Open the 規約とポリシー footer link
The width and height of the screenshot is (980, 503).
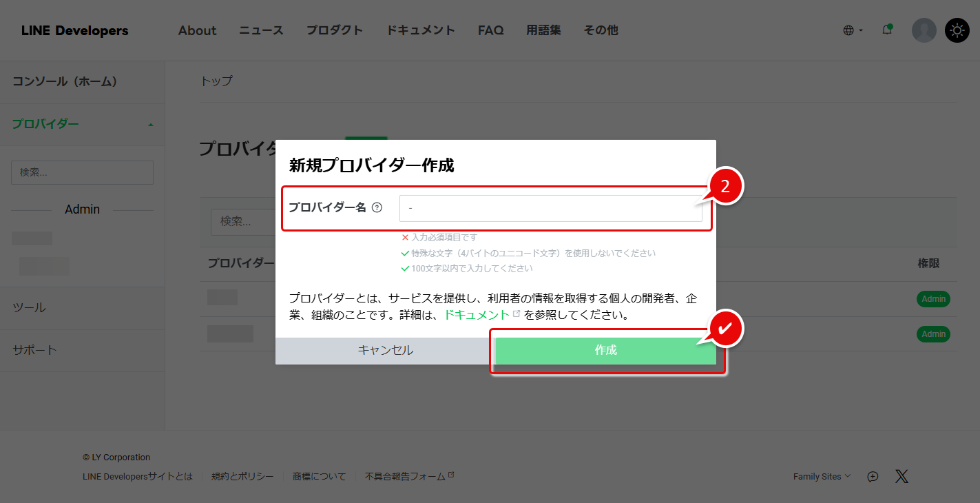242,475
